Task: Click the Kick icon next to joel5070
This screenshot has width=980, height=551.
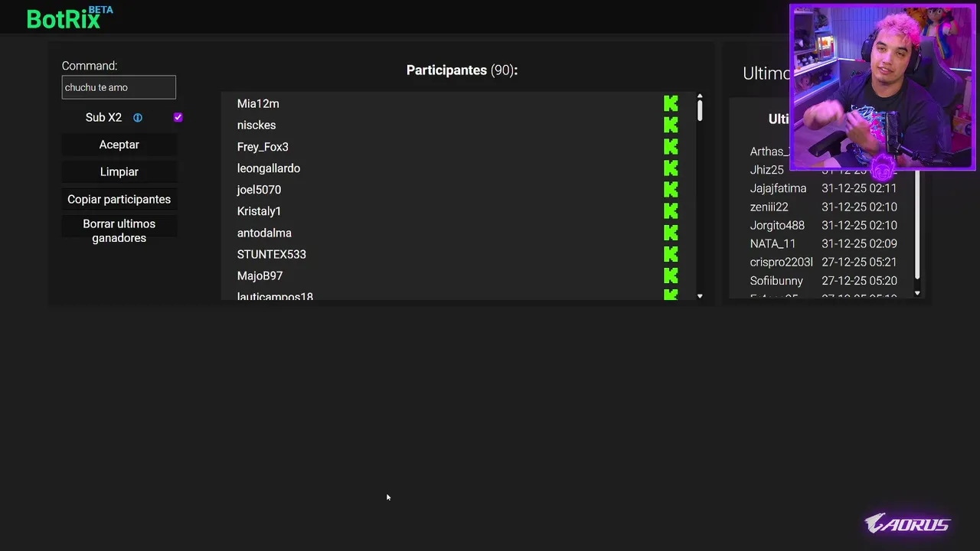Action: (671, 189)
